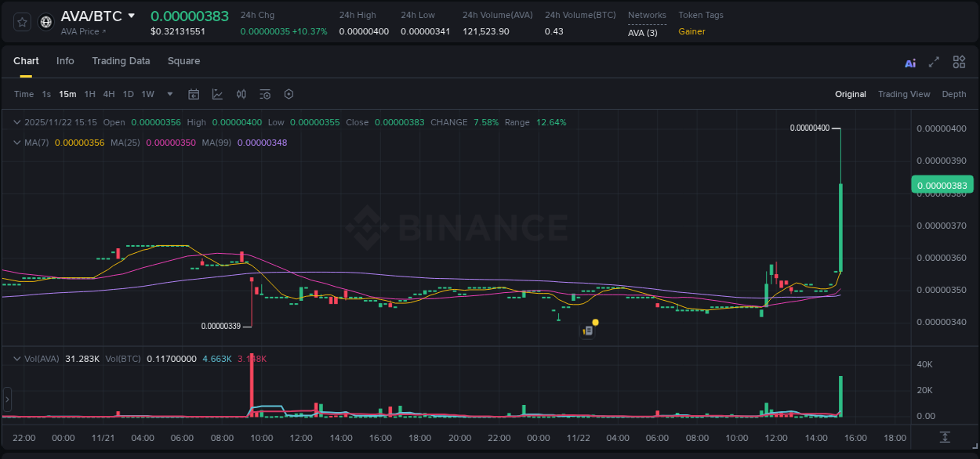Switch to Trading View chart mode
The image size is (980, 459).
[x=904, y=93]
